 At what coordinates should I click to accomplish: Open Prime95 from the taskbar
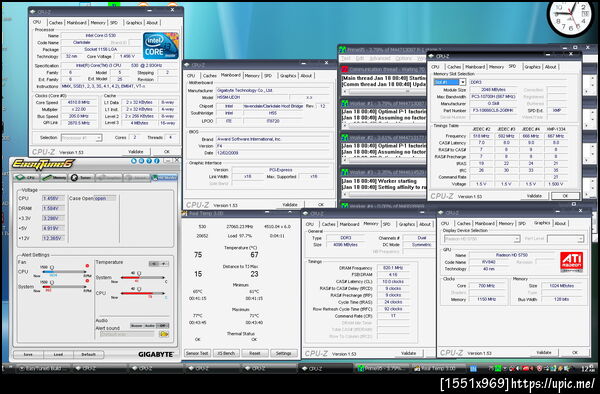(x=381, y=368)
